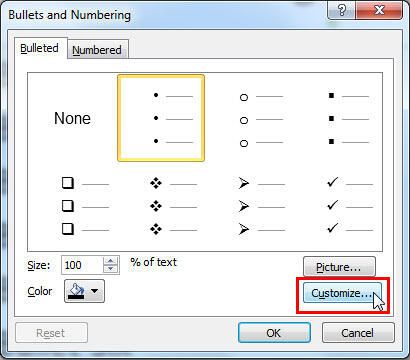Click the Cancel button

tap(358, 333)
